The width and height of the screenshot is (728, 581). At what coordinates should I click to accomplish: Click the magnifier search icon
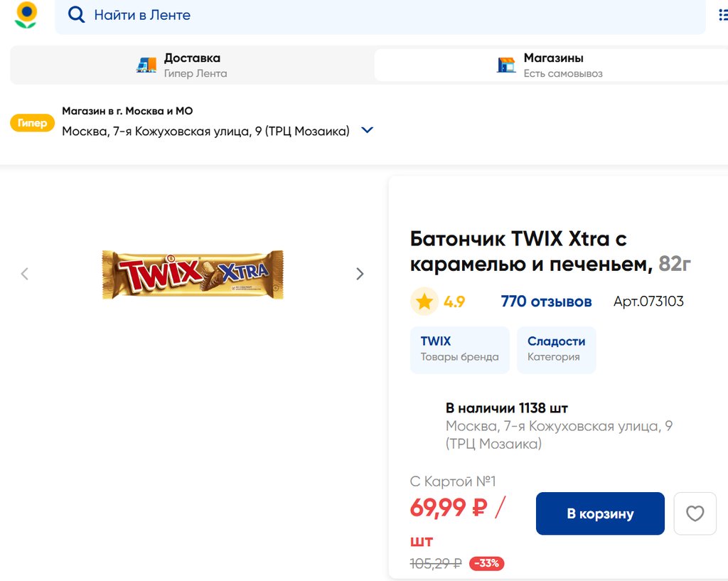click(76, 15)
